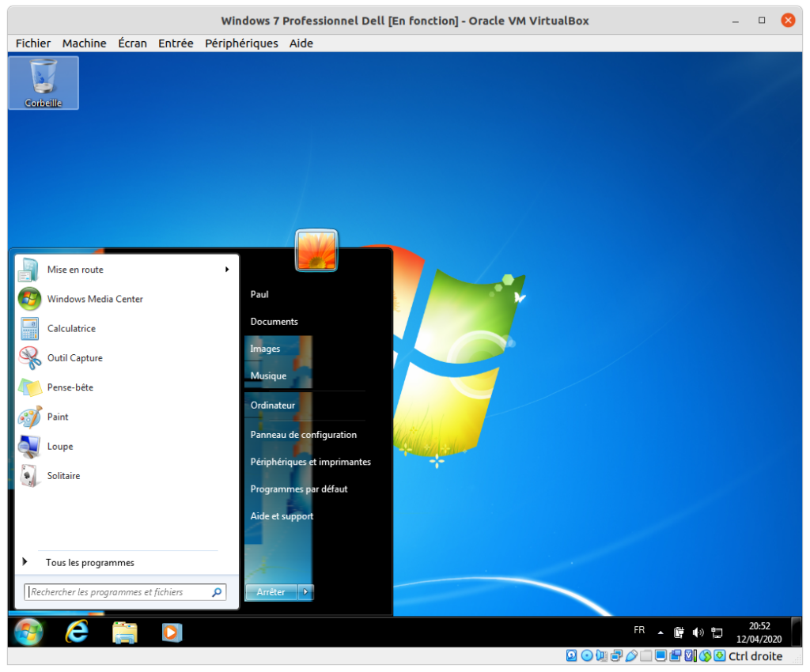Click the search magnifier icon
The width and height of the screenshot is (810, 672).
[217, 592]
